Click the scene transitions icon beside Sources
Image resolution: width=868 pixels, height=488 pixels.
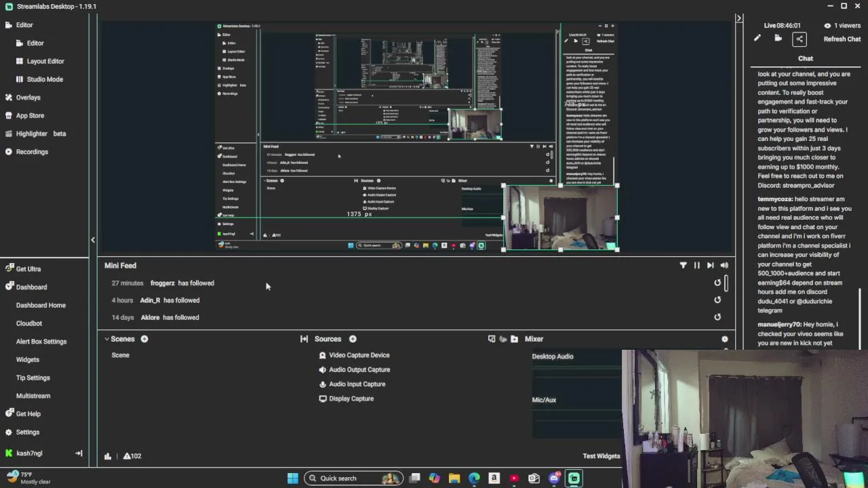coord(304,339)
